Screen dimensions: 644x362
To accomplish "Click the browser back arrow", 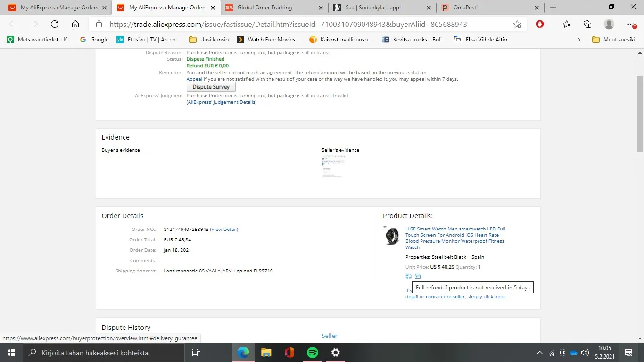I will pyautogui.click(x=13, y=24).
